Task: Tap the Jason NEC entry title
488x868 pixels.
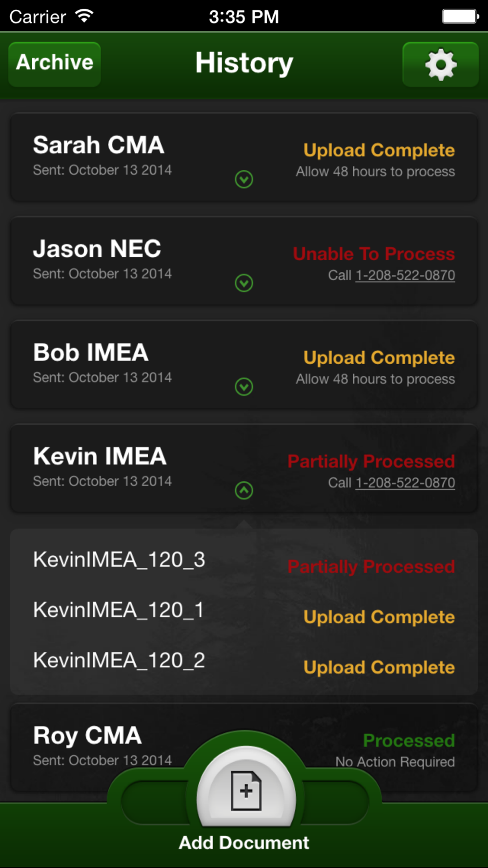Action: (x=97, y=248)
